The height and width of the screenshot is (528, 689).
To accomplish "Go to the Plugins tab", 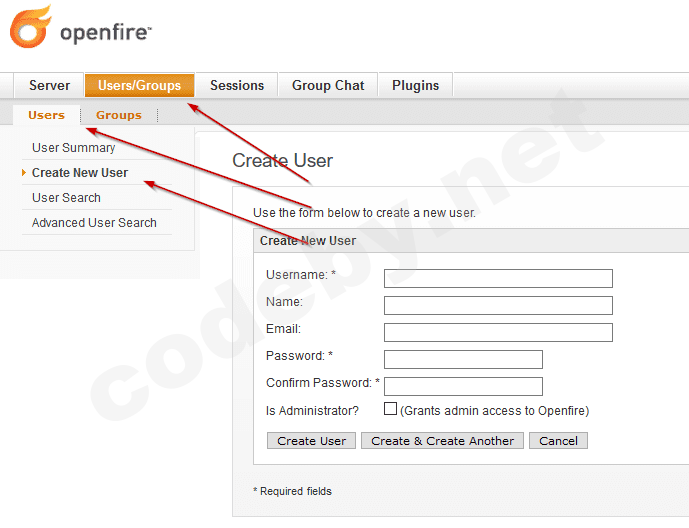I will pyautogui.click(x=415, y=86).
